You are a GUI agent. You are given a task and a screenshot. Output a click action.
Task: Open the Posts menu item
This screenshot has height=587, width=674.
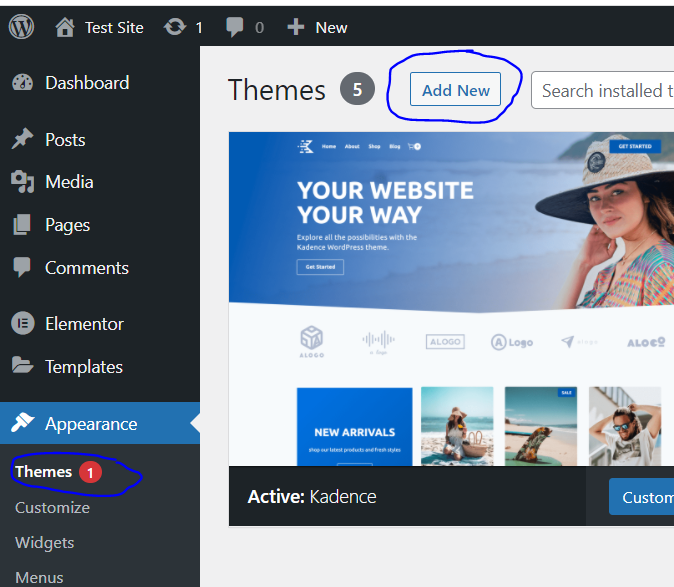pos(65,140)
